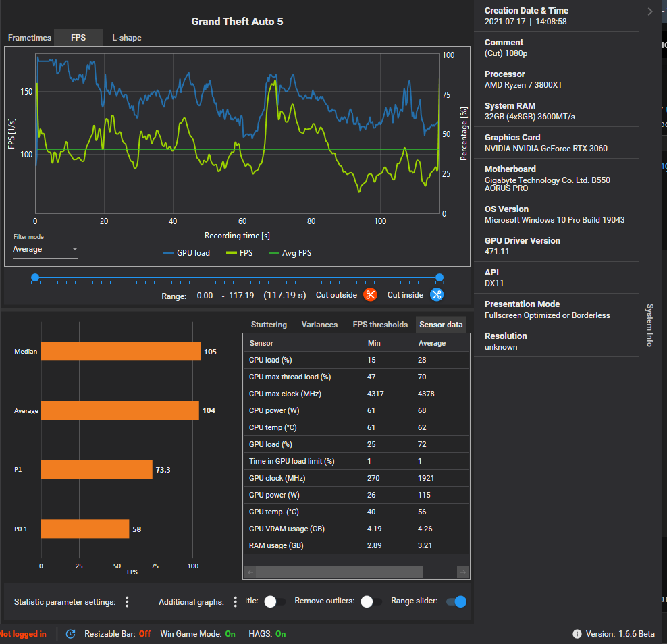Open the Variances tab
Screen dimensions: 667x644
319,325
